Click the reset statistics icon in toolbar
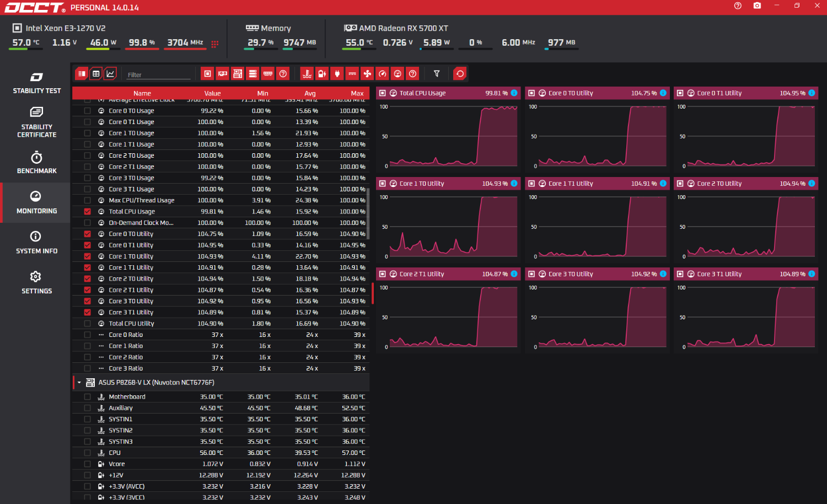Viewport: 827px width, 504px height. (460, 74)
